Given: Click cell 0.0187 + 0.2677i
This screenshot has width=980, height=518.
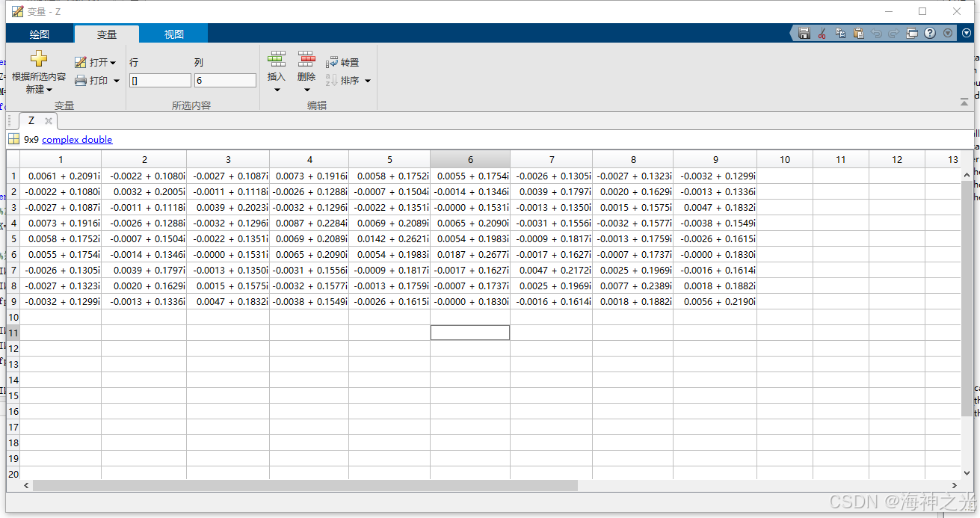Looking at the screenshot, I should pyautogui.click(x=470, y=255).
